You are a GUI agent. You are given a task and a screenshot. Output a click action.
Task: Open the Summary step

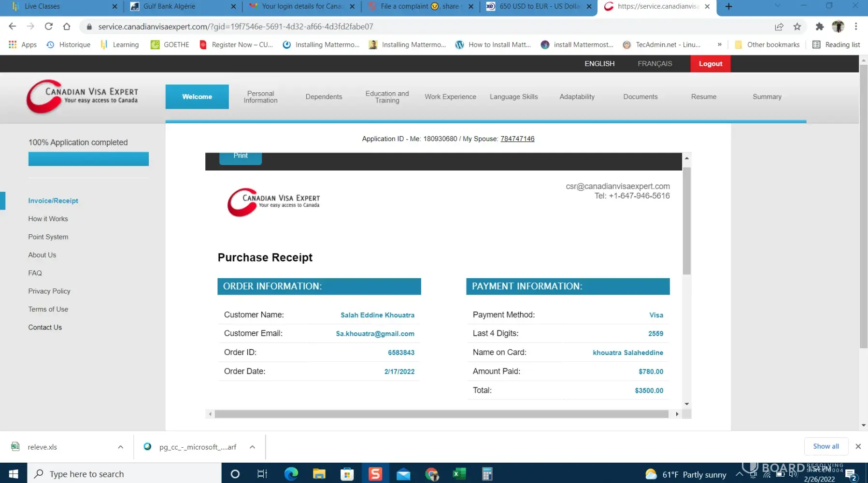pos(767,97)
